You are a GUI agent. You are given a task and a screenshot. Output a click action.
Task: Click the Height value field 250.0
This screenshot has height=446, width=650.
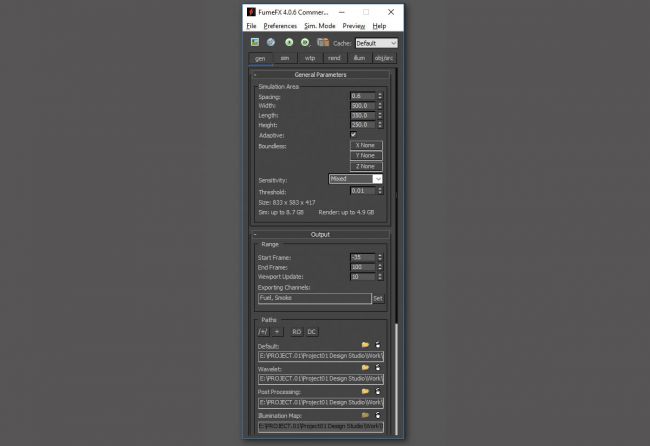click(x=363, y=125)
